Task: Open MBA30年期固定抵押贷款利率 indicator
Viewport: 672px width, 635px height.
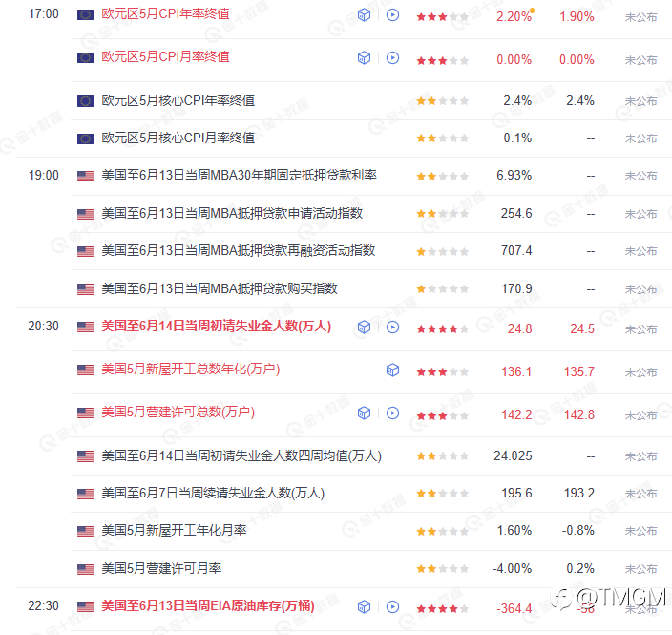Action: (240, 175)
